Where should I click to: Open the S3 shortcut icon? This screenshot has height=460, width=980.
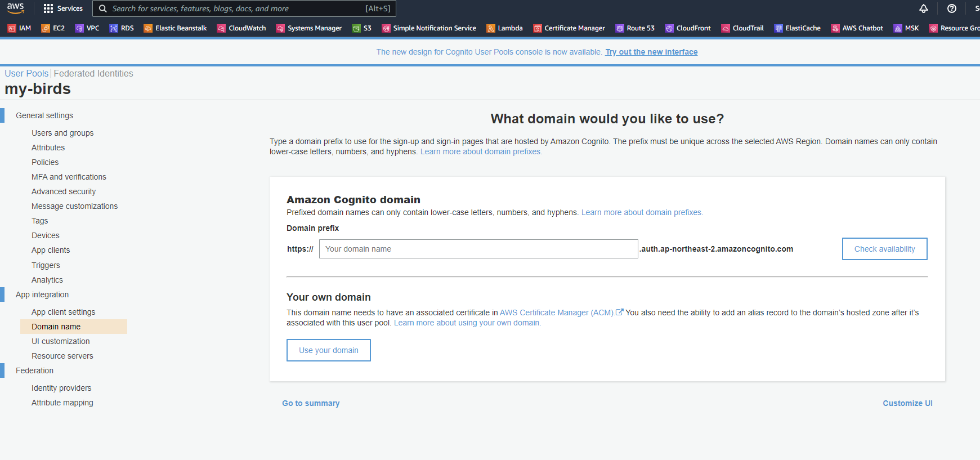(x=356, y=28)
